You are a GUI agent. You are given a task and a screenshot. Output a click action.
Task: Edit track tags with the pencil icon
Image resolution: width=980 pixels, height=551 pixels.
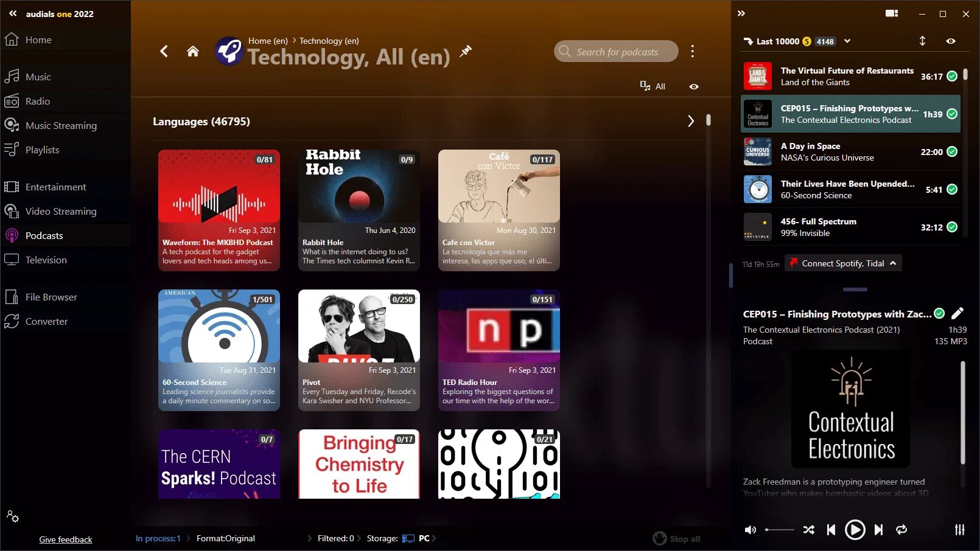pyautogui.click(x=957, y=313)
